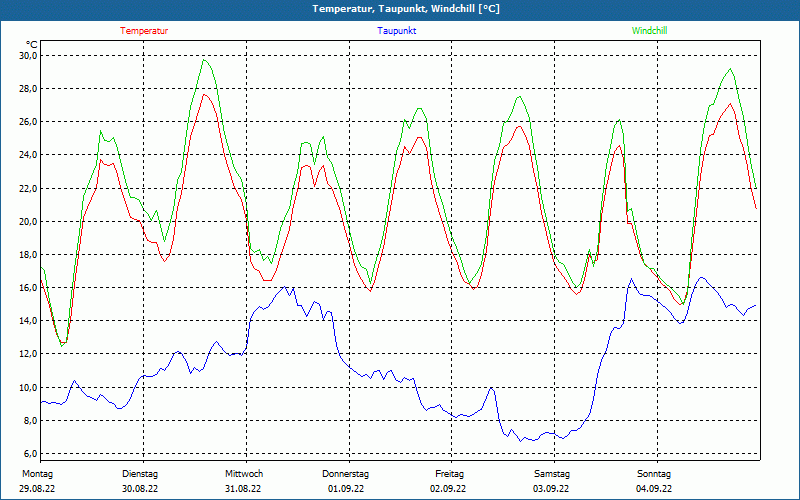Click the green Windchill legend label

[x=649, y=31]
